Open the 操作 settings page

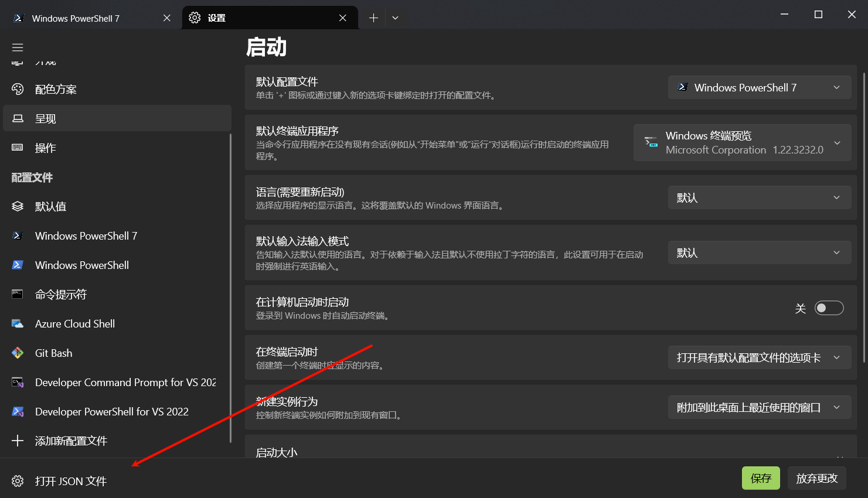pos(46,148)
